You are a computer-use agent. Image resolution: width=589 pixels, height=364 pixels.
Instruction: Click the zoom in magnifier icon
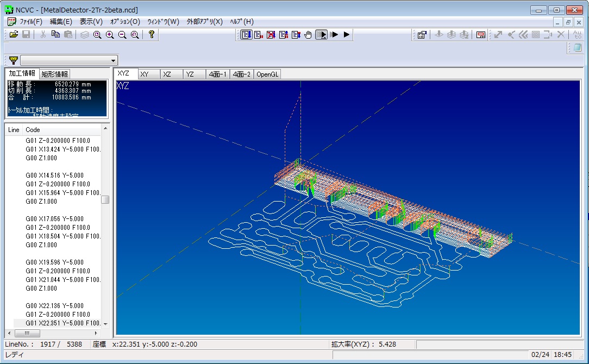pos(110,35)
